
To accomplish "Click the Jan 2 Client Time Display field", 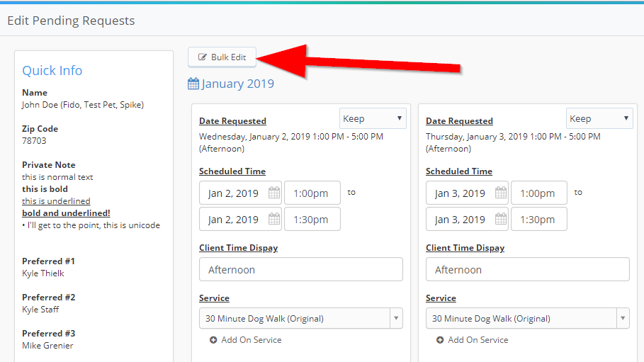I will tap(301, 269).
